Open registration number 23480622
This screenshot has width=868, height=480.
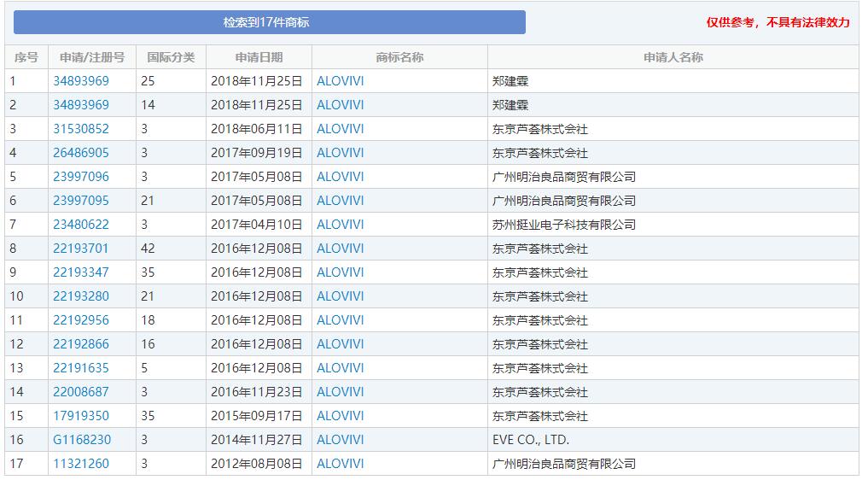click(x=81, y=224)
